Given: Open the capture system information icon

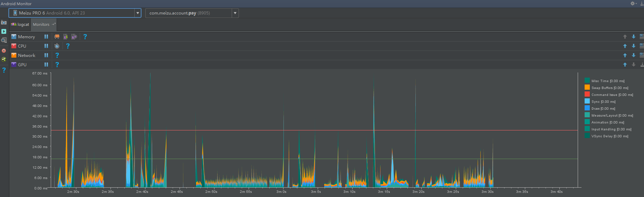Looking at the screenshot, I should point(4,40).
